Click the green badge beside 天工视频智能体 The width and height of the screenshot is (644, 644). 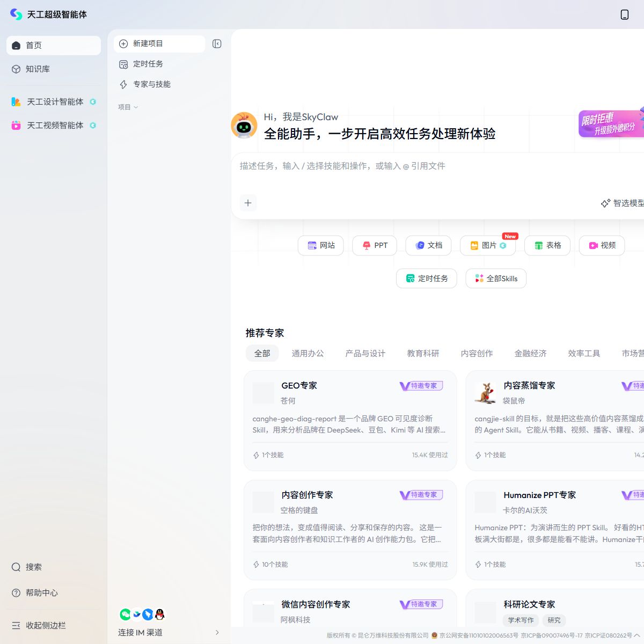(x=93, y=126)
